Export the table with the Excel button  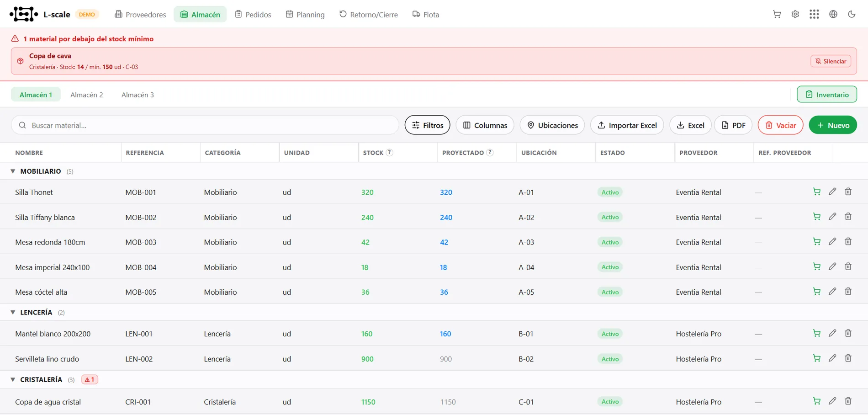coord(690,125)
